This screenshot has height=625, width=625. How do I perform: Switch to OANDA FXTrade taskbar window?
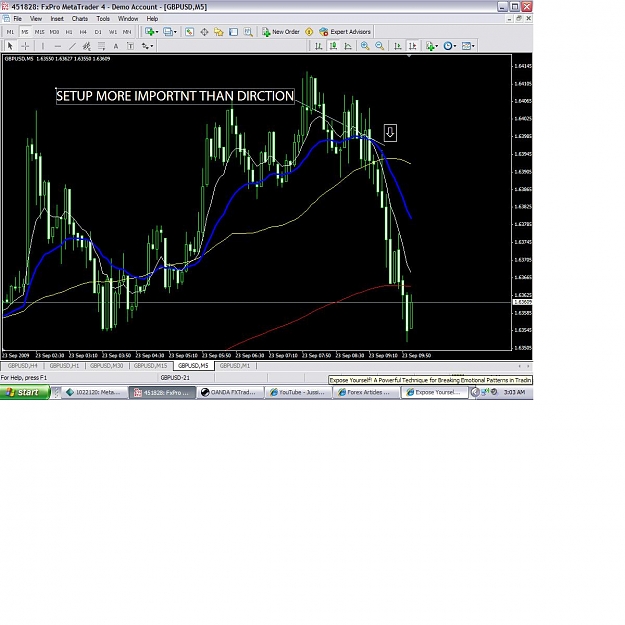230,392
